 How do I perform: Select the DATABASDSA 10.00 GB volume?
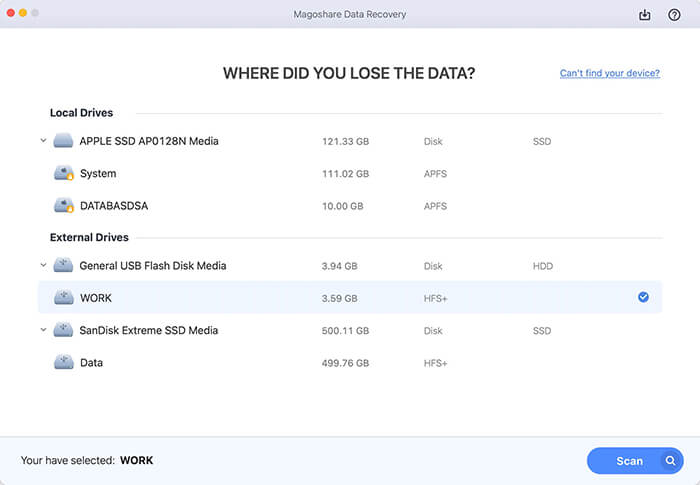pyautogui.click(x=300, y=205)
